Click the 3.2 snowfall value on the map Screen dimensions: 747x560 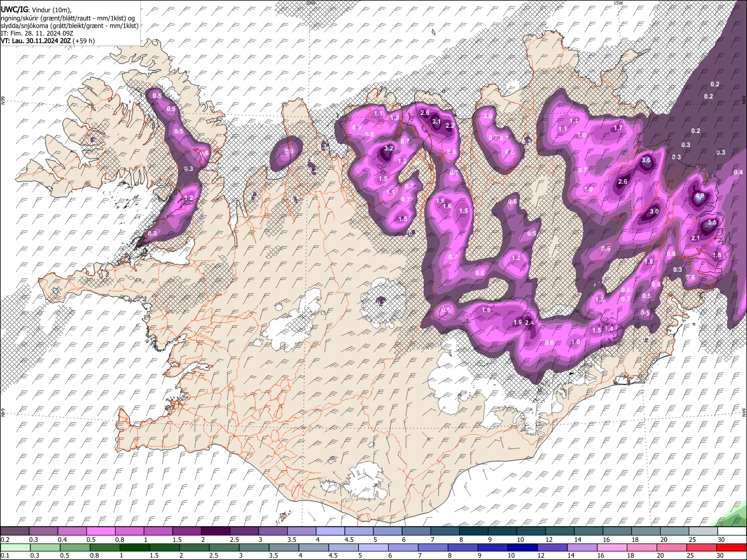389,149
